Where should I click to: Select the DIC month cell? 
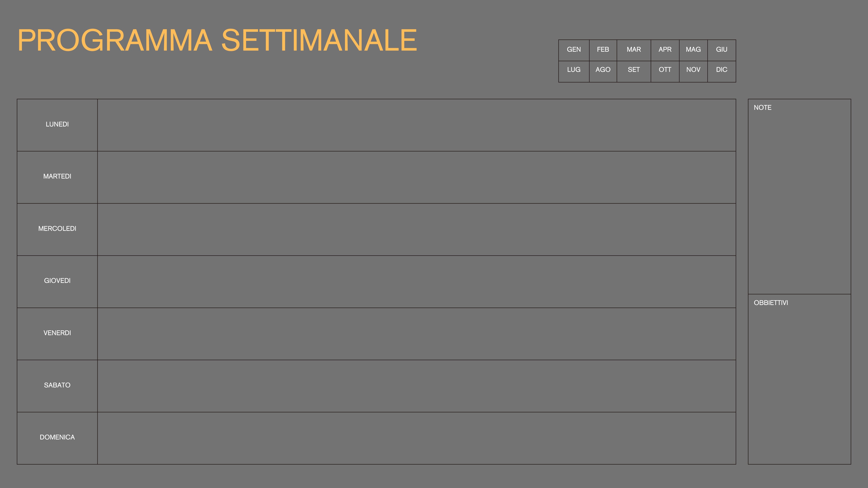[x=722, y=70]
